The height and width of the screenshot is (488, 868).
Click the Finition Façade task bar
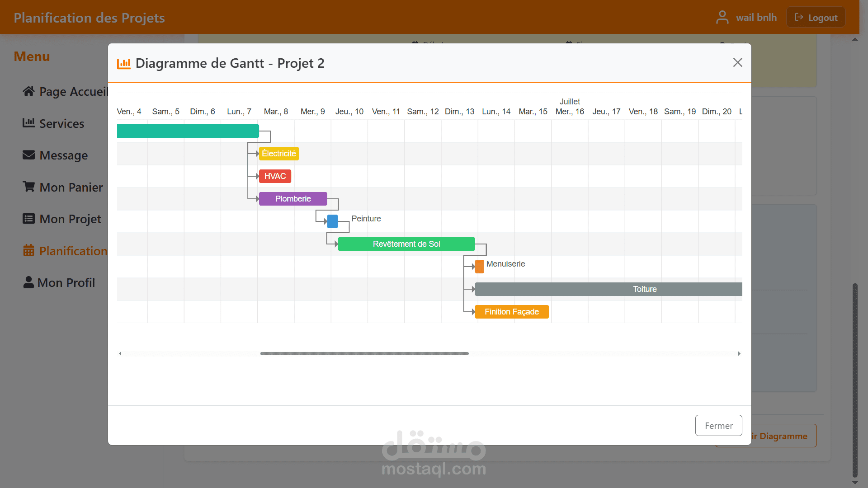[x=511, y=312]
